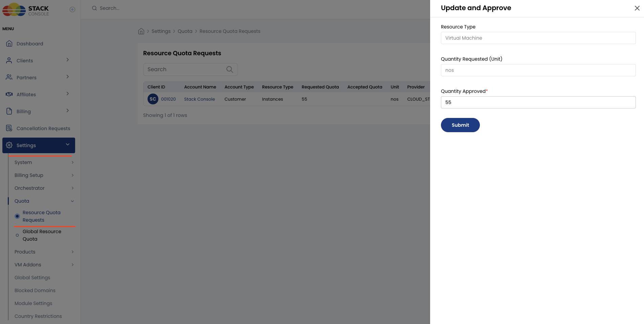Open Global Settings submenu item
The height and width of the screenshot is (324, 644).
pyautogui.click(x=32, y=278)
